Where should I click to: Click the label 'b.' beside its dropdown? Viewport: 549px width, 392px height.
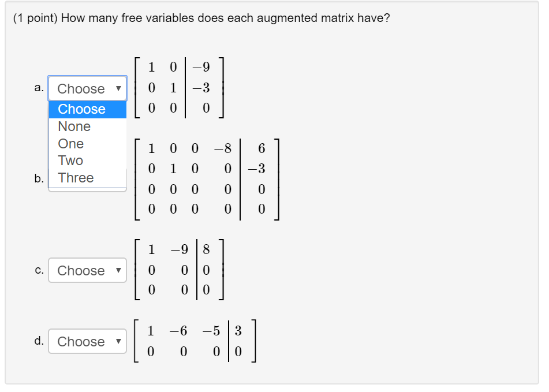pyautogui.click(x=39, y=179)
